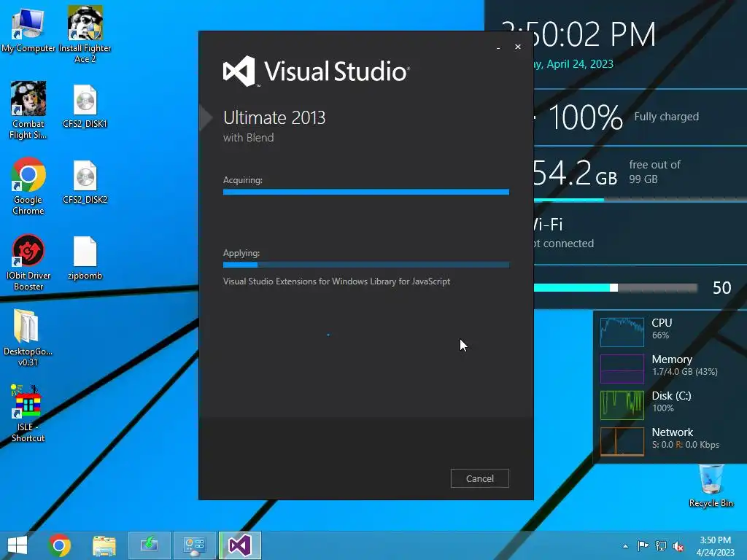
Task: Select Install Fighter Ace 2 icon
Action: pyautogui.click(x=85, y=34)
